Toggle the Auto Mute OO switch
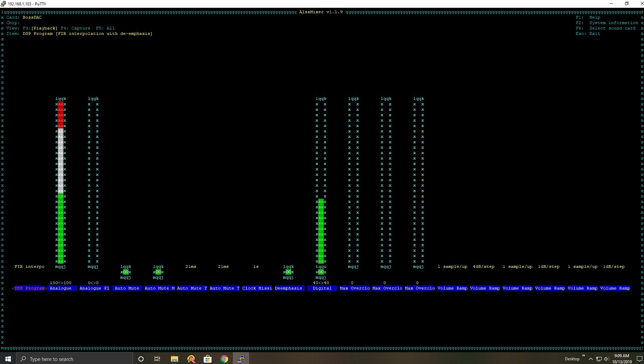The height and width of the screenshot is (364, 644). pyautogui.click(x=126, y=272)
